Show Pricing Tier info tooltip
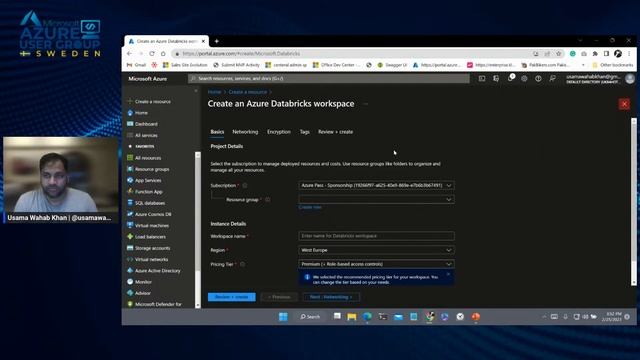 coord(242,264)
